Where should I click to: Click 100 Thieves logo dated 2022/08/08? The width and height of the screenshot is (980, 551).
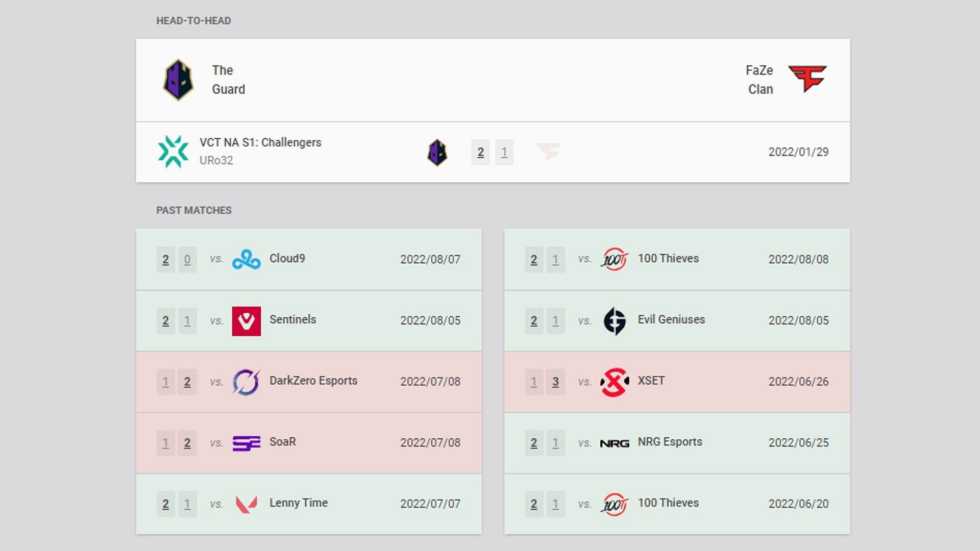(x=615, y=259)
